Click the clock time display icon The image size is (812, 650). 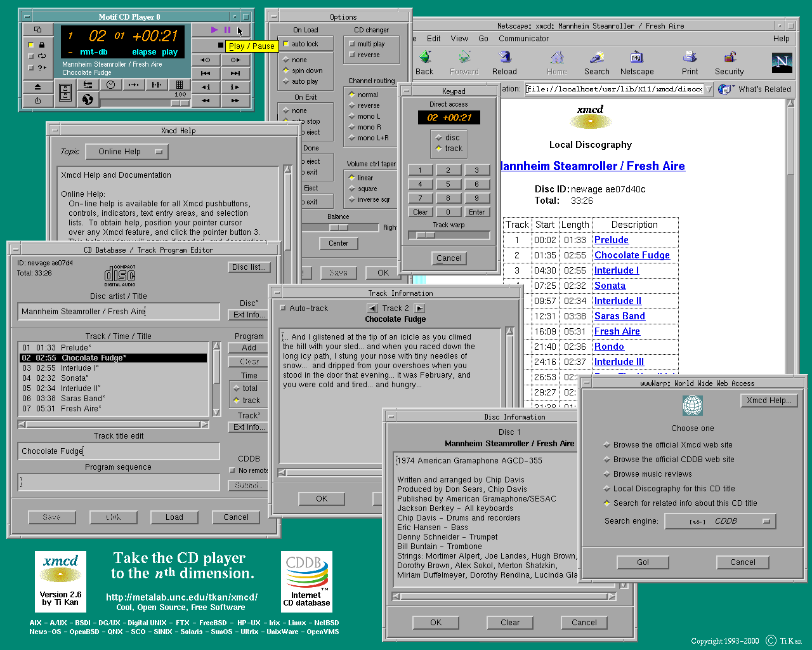[x=110, y=85]
